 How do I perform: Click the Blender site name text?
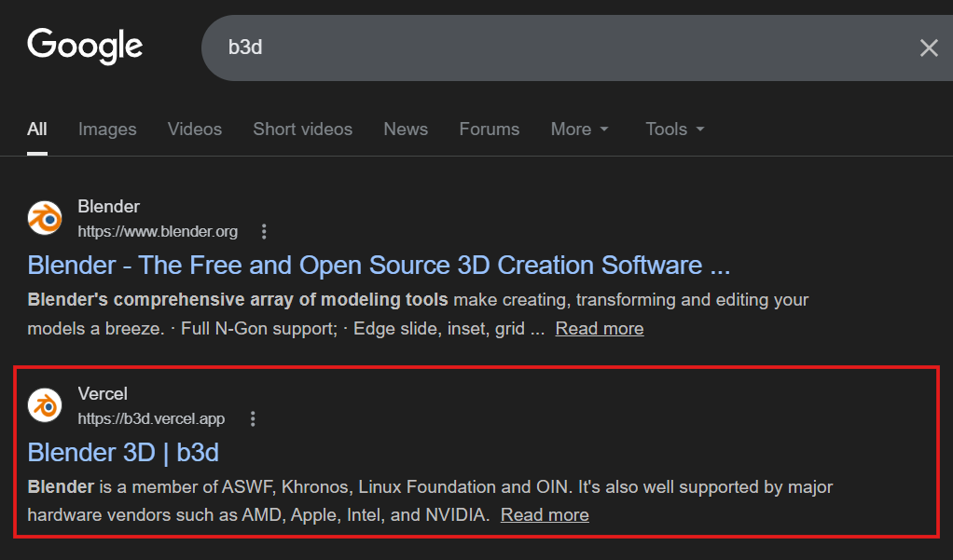[109, 207]
